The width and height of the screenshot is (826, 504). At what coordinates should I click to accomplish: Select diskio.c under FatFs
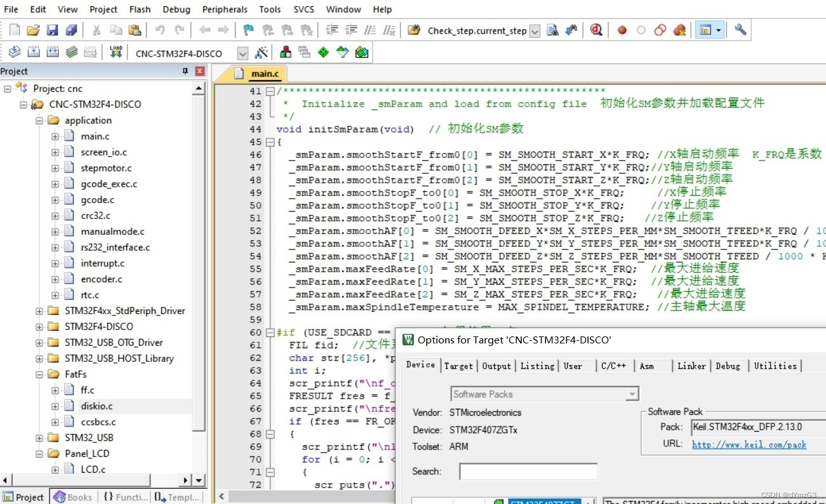tap(97, 406)
